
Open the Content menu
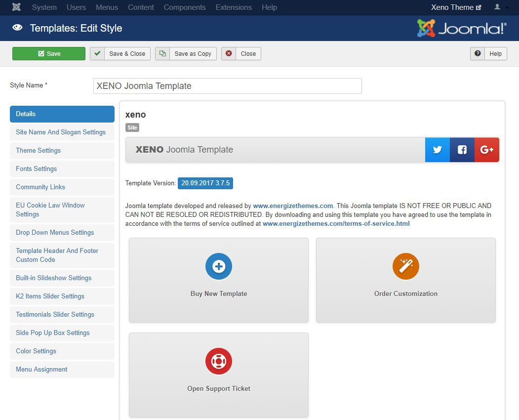[141, 7]
